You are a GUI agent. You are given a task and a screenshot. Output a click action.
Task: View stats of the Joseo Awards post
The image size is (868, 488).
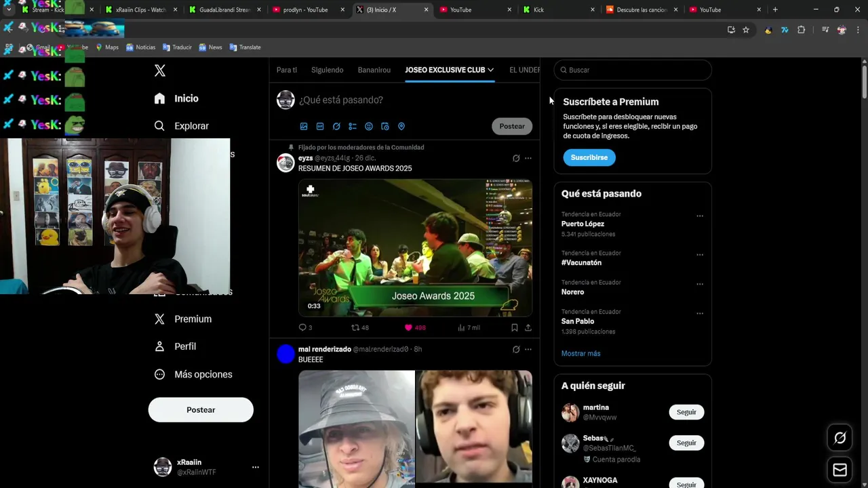click(x=469, y=327)
